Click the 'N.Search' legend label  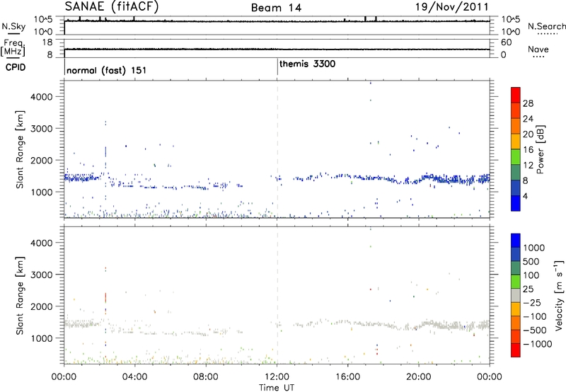coord(546,26)
